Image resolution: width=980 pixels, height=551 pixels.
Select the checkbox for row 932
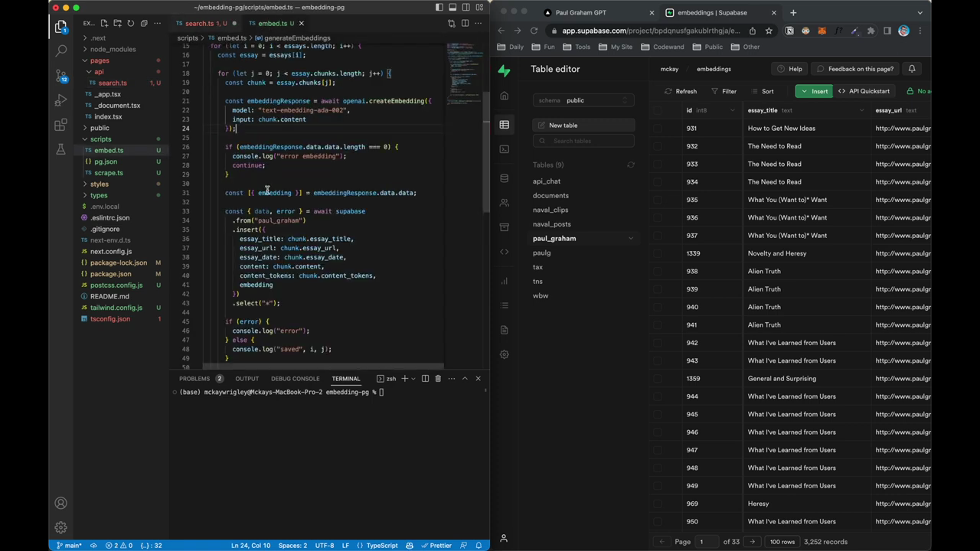pos(658,146)
